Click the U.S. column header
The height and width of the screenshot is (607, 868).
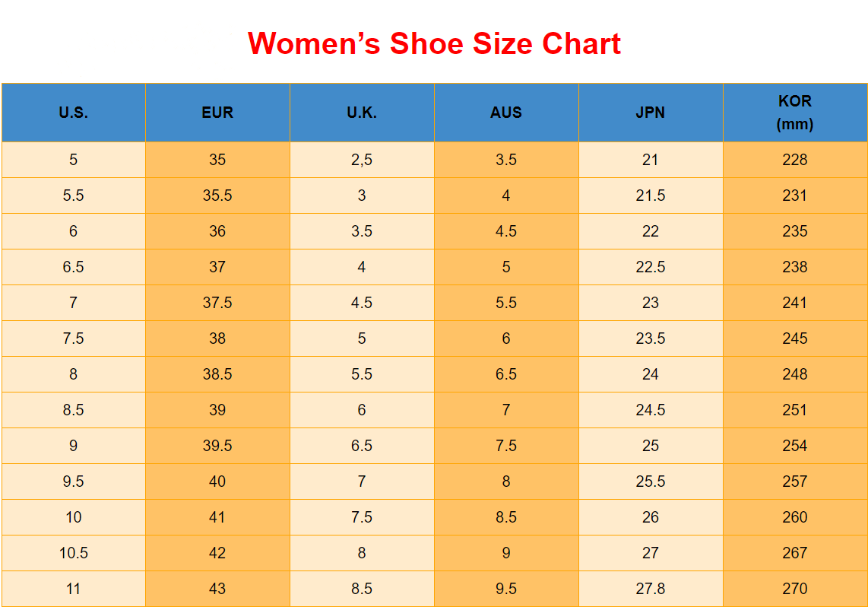(73, 113)
